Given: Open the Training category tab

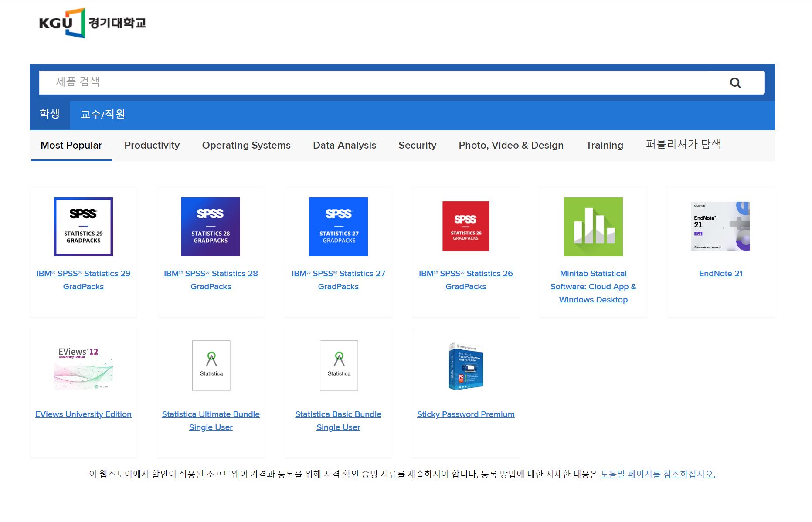Looking at the screenshot, I should point(605,146).
